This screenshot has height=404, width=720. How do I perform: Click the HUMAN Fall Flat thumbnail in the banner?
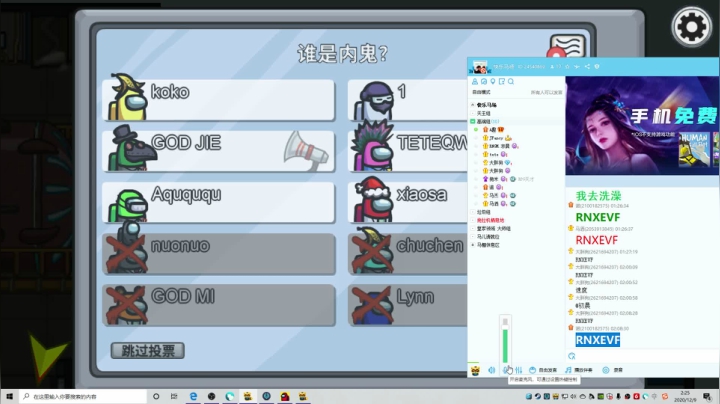coord(694,149)
